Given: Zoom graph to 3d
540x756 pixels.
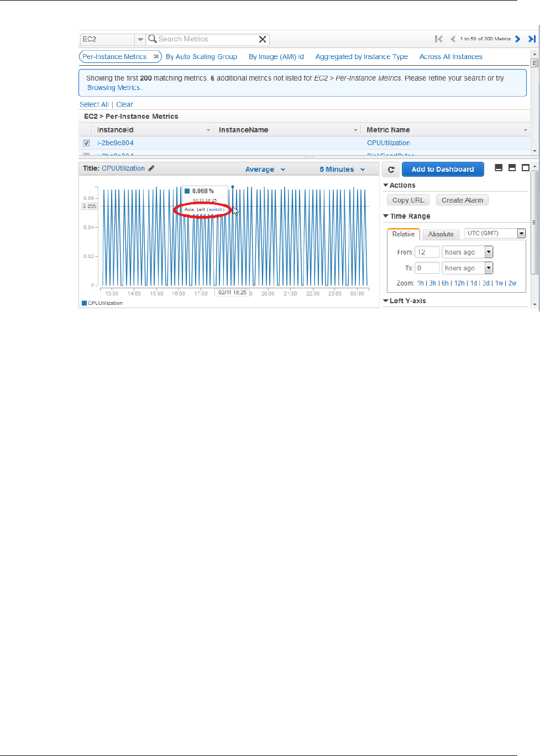Looking at the screenshot, I should (486, 283).
